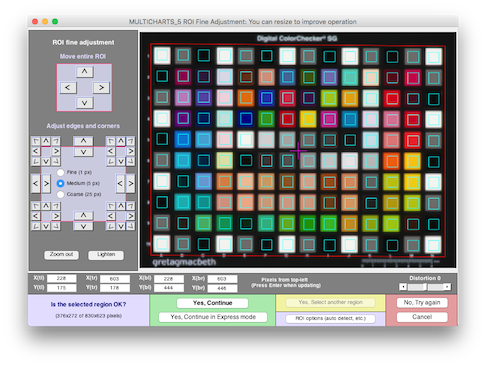Decrease Distortion with left slider arrow
486x366 pixels.
403,287
